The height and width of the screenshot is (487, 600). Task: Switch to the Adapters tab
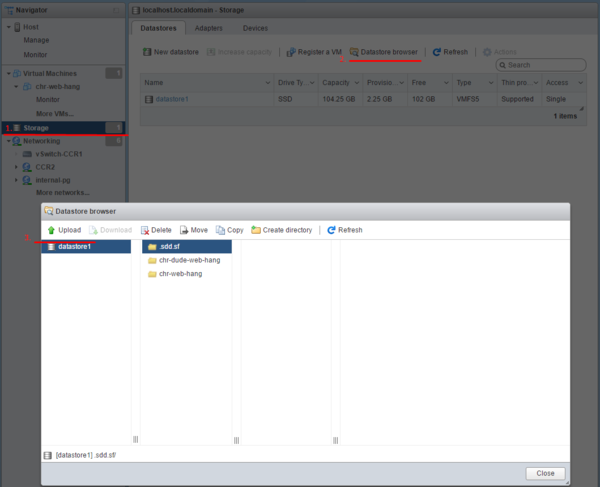click(x=209, y=28)
